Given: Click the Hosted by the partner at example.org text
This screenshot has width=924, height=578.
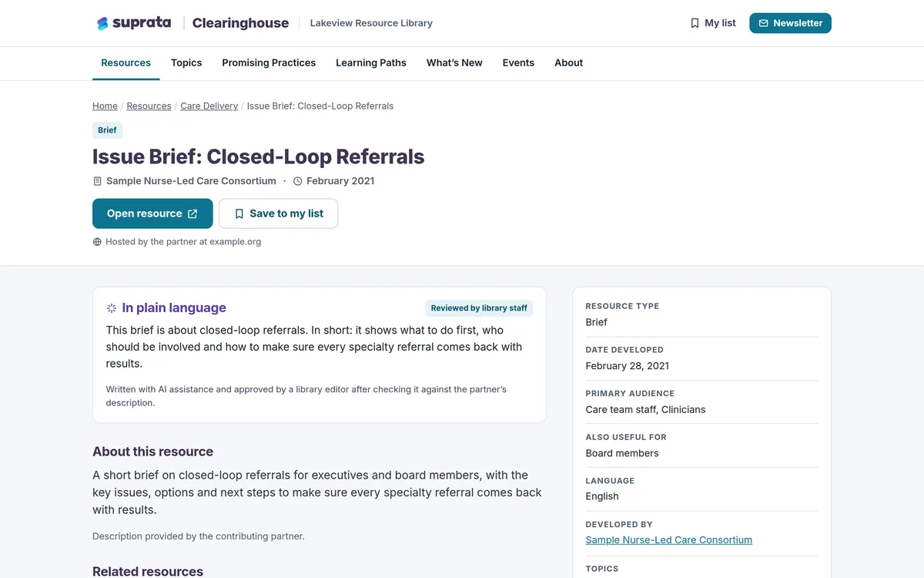Looking at the screenshot, I should click(183, 242).
